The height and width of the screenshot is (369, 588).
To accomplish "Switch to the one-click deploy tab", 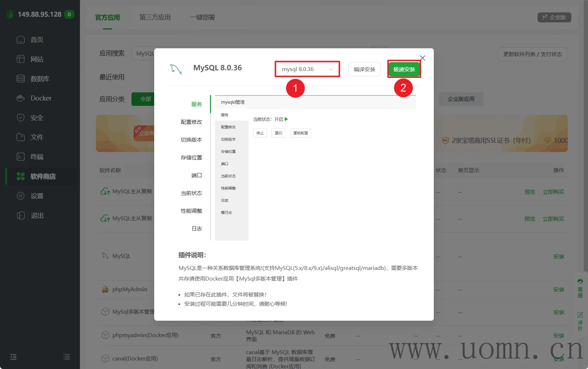I will [x=202, y=17].
